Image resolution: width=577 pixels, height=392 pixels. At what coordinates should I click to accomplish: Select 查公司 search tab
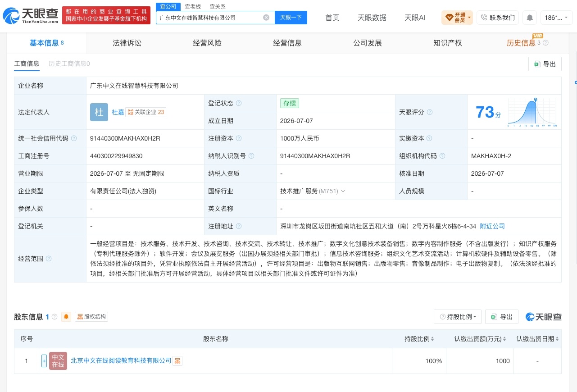[168, 6]
